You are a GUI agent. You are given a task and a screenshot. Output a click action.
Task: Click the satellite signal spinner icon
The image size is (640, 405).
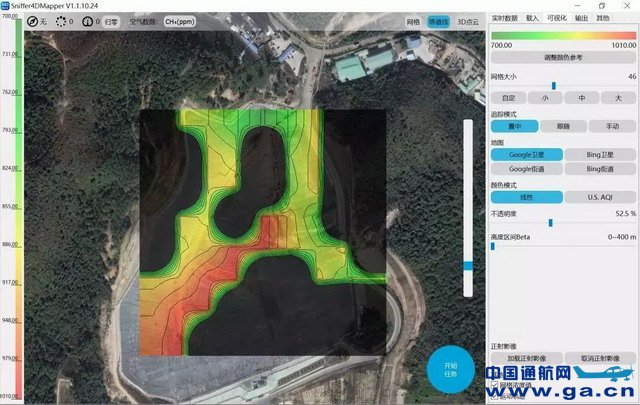pyautogui.click(x=61, y=20)
